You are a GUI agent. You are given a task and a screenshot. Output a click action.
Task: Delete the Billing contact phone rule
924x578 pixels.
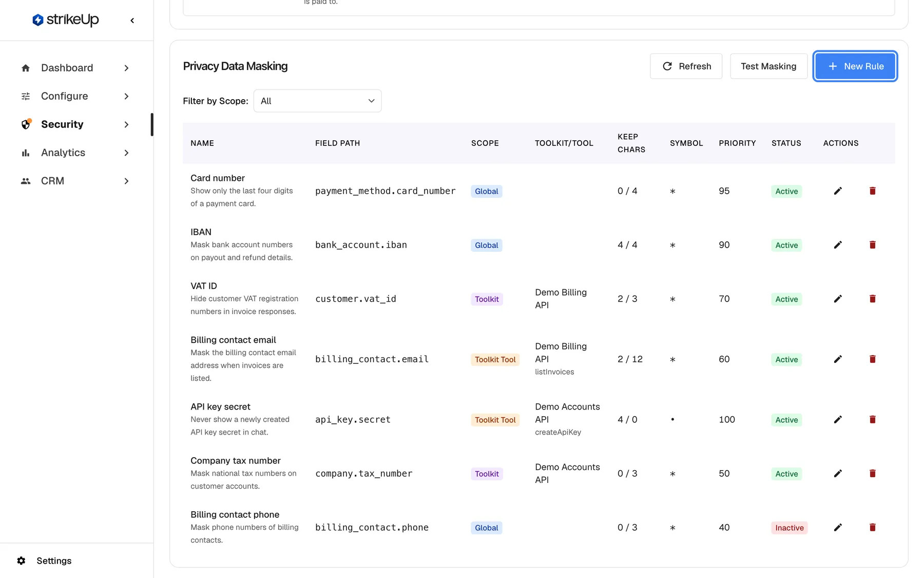pos(872,528)
